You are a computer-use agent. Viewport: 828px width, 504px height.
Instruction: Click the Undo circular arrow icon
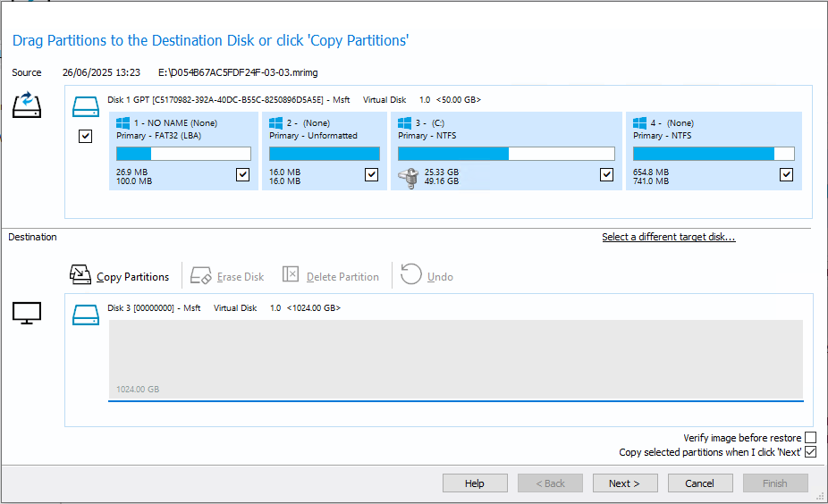[x=410, y=274]
